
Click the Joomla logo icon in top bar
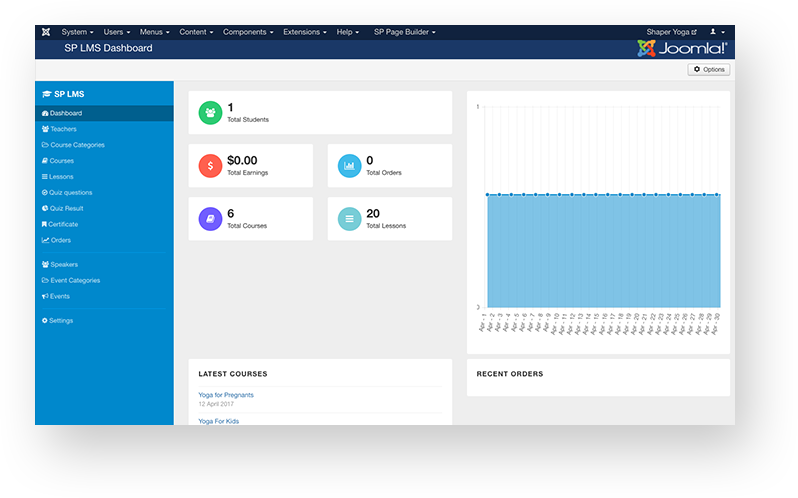tap(46, 32)
